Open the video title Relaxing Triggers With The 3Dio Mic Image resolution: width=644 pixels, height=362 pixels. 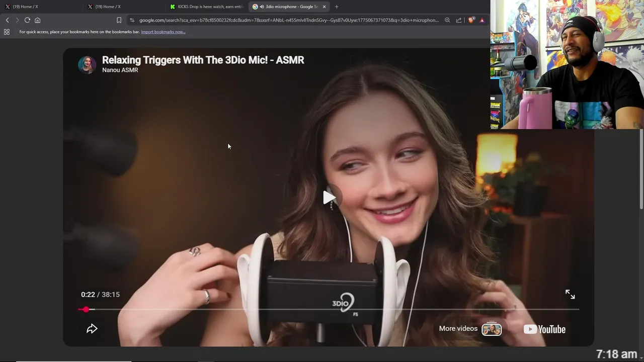203,60
